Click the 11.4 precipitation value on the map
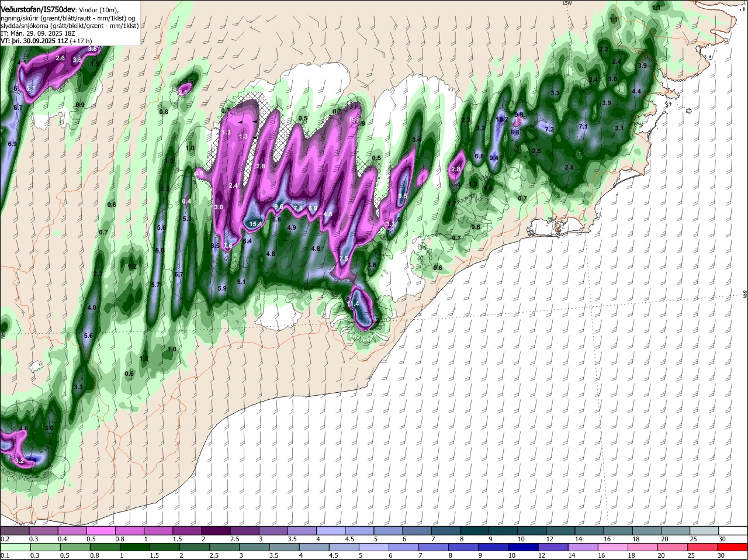Image resolution: width=748 pixels, height=560 pixels. tap(354, 303)
